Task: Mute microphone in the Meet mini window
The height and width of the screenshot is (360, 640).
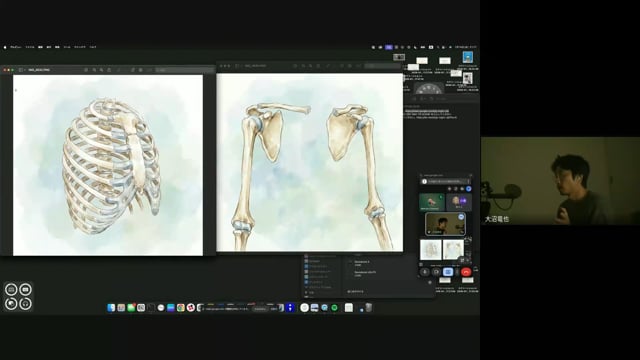Action: pyautogui.click(x=424, y=272)
